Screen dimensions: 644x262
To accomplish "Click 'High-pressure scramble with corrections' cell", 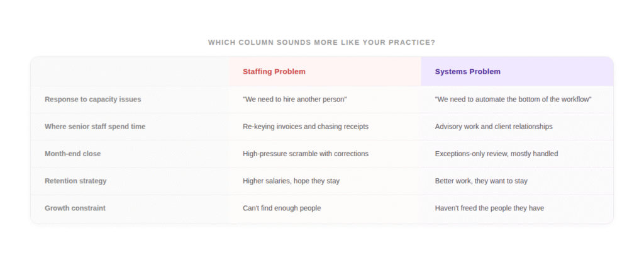I will (306, 154).
